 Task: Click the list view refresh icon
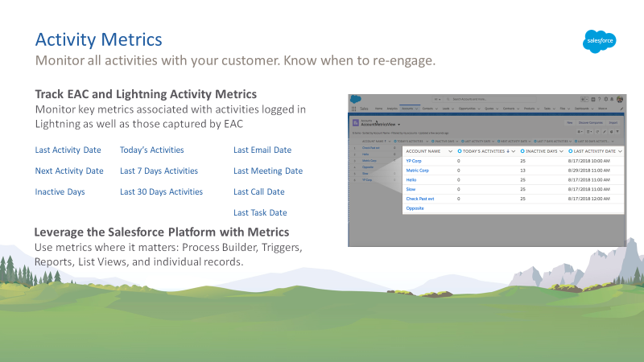click(x=597, y=132)
